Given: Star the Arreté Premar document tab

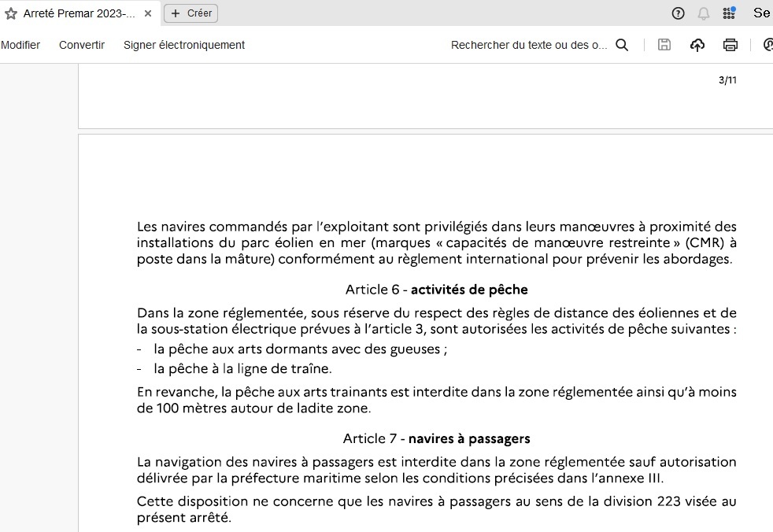Looking at the screenshot, I should click(x=11, y=14).
